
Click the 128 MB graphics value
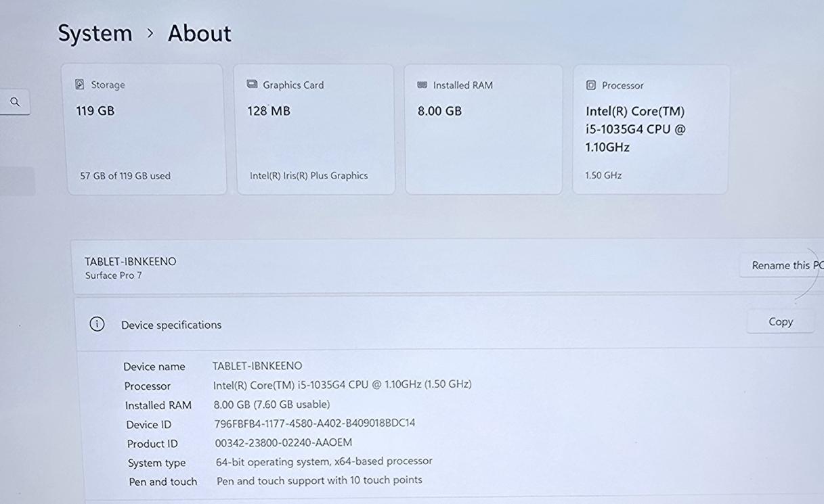(269, 111)
